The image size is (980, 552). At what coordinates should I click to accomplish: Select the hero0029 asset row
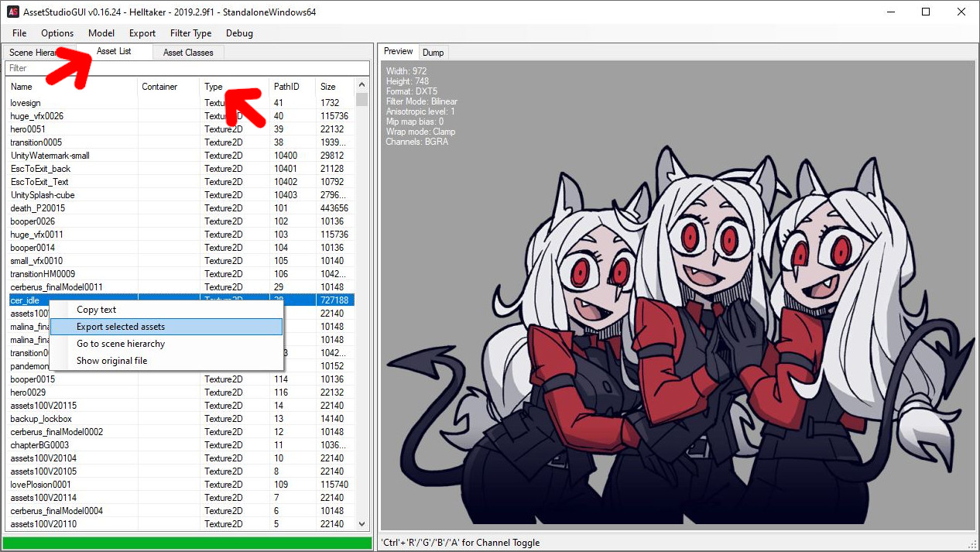[180, 393]
